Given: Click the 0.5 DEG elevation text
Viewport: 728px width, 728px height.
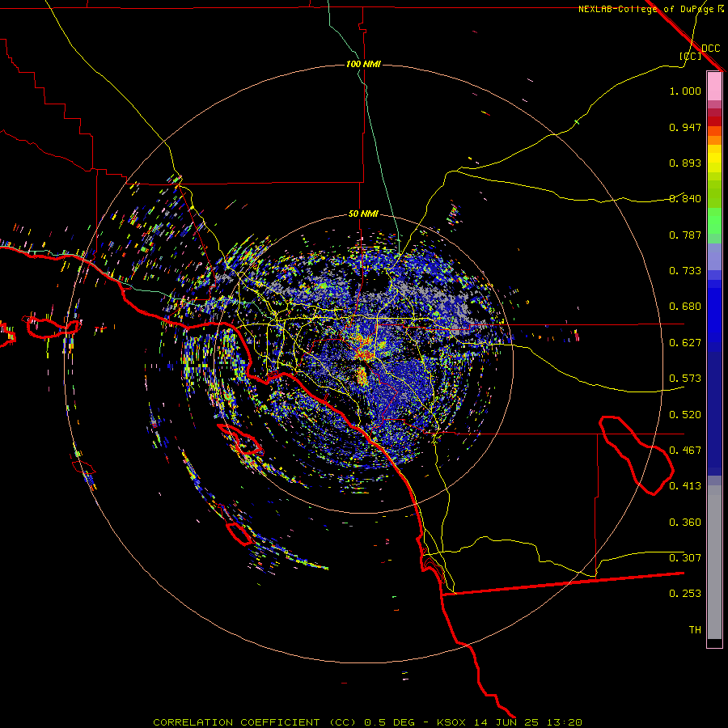Looking at the screenshot, I should coord(390,722).
